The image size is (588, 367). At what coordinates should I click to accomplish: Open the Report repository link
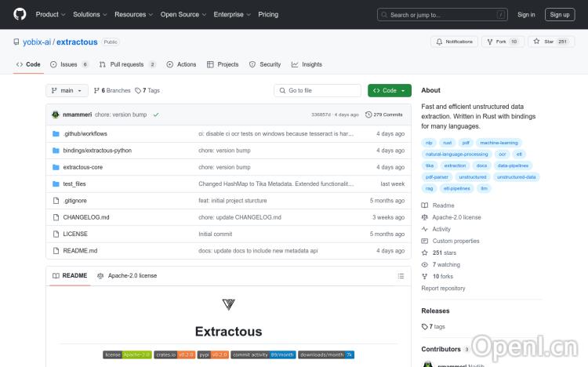[x=443, y=289]
